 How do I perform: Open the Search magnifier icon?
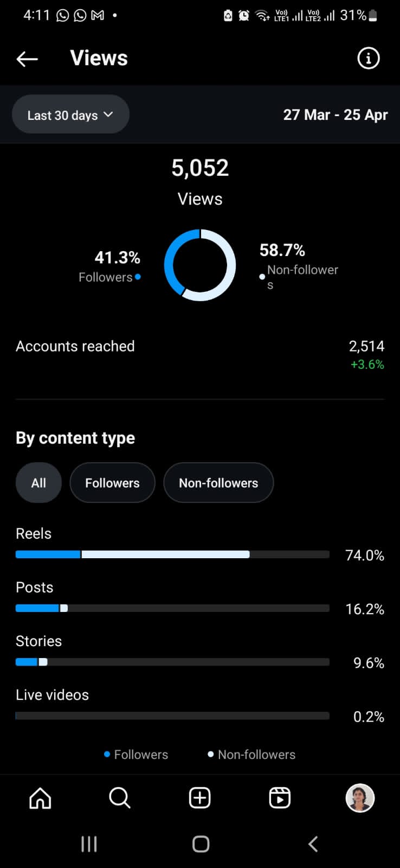point(120,798)
